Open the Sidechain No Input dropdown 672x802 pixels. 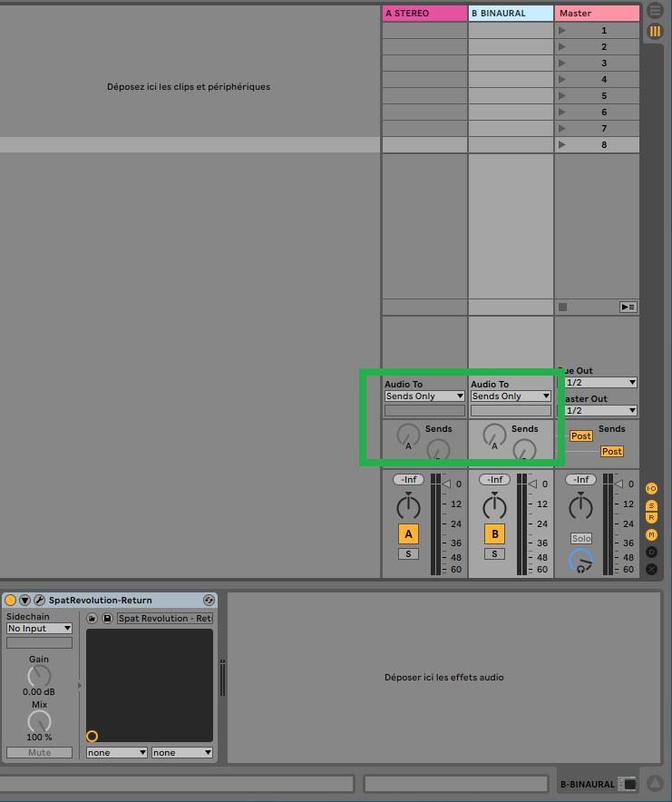pos(39,629)
